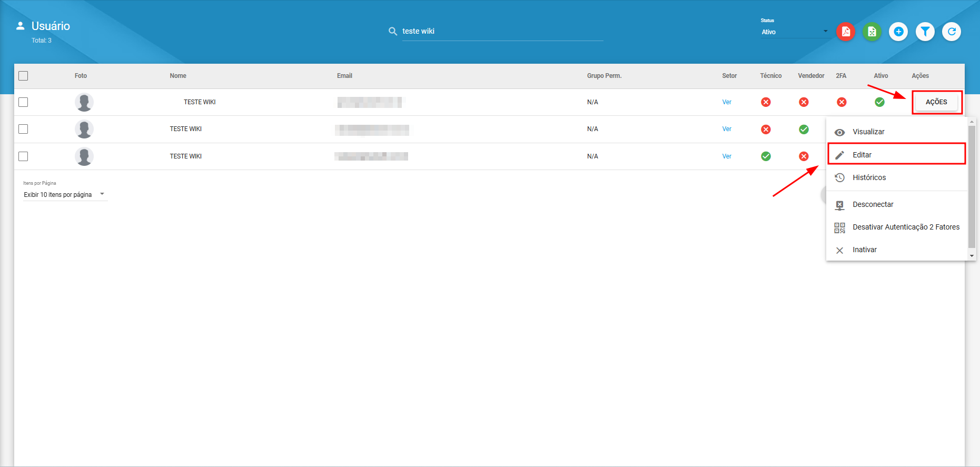Click green Técnico check icon in third row
Viewport: 980px width, 467px height.
[x=766, y=156]
